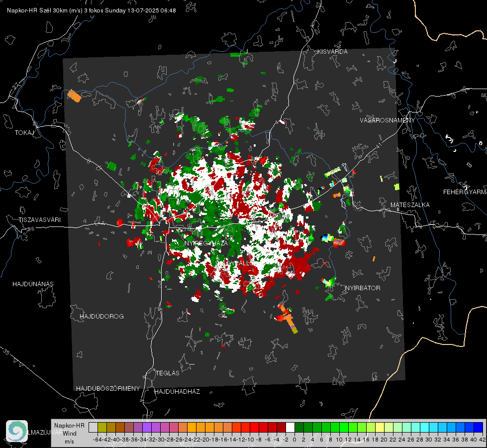The image size is (487, 448).
Task: Click the TOKAJ city label
Action: 24,133
